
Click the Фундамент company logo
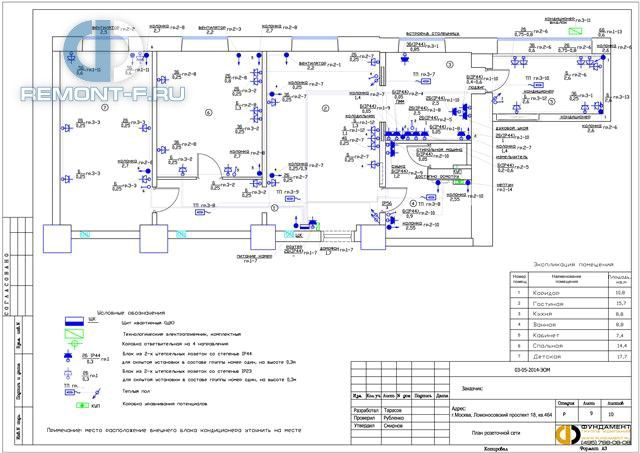593,435
